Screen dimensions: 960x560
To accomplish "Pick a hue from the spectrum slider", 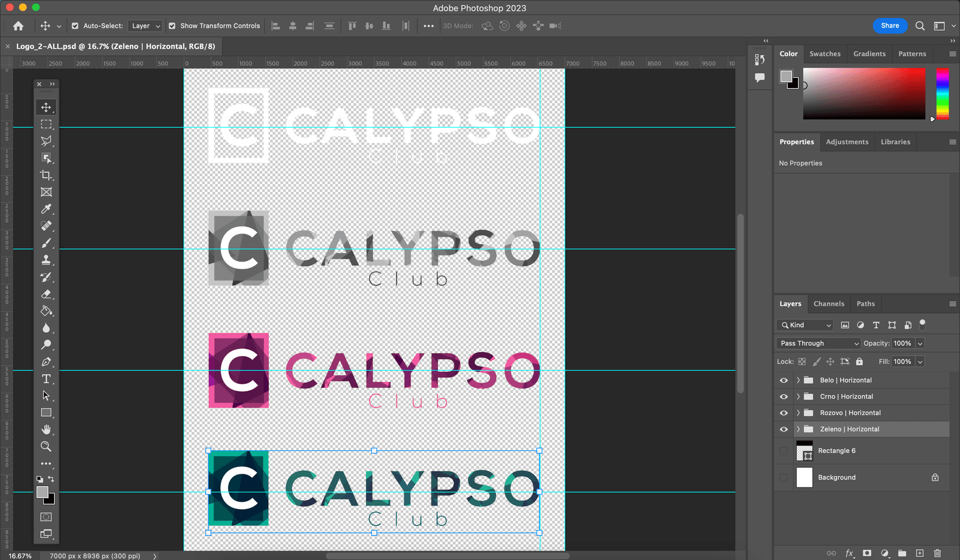I will coord(943,94).
